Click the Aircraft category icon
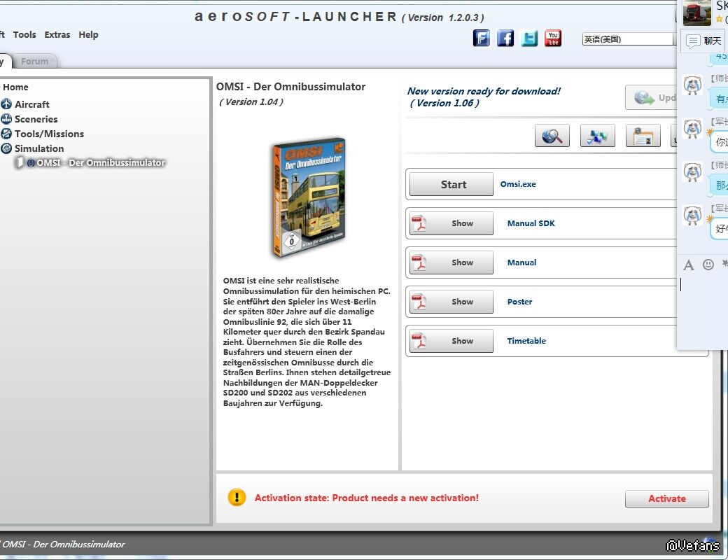The width and height of the screenshot is (728, 560). point(6,104)
